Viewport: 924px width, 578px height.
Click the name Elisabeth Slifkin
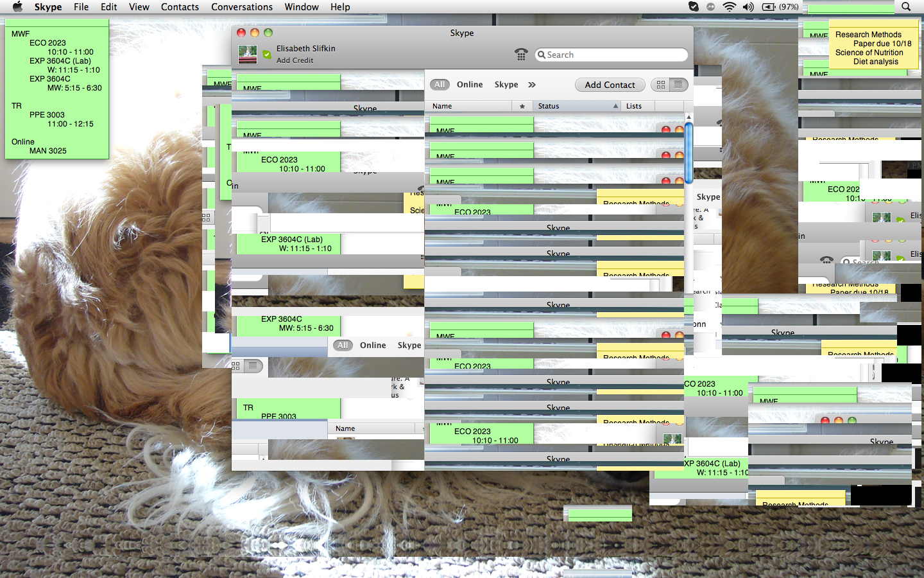pyautogui.click(x=306, y=49)
